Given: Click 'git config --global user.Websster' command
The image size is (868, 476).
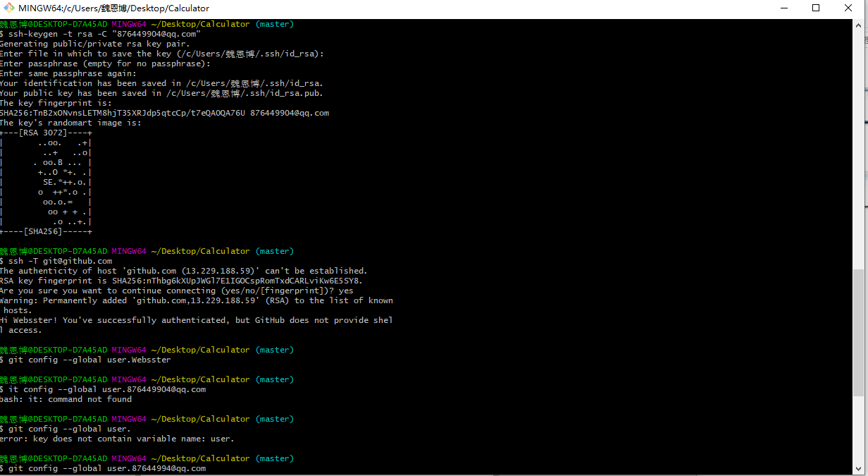Looking at the screenshot, I should coord(85,360).
